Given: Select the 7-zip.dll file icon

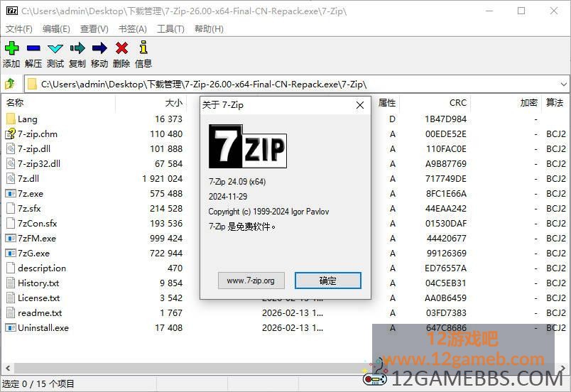Looking at the screenshot, I should [11, 148].
